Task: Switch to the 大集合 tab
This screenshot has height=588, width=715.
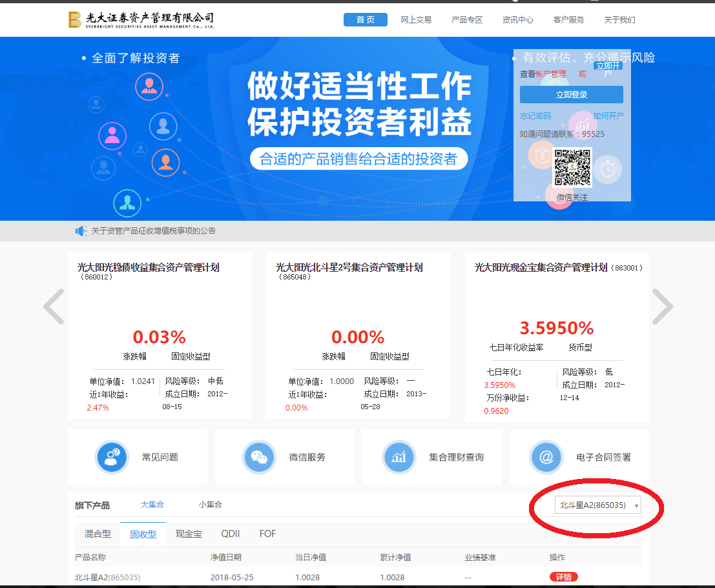Action: coord(152,505)
